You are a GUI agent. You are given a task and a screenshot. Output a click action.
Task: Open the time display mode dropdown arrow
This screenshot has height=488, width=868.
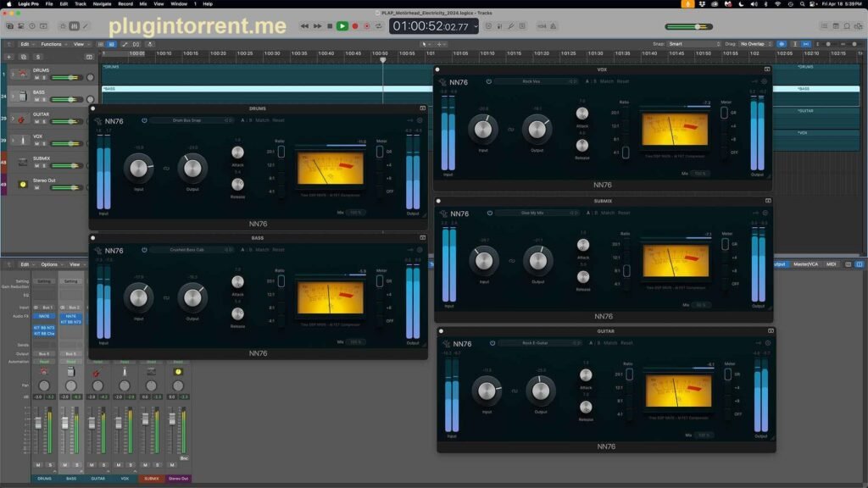tap(476, 26)
